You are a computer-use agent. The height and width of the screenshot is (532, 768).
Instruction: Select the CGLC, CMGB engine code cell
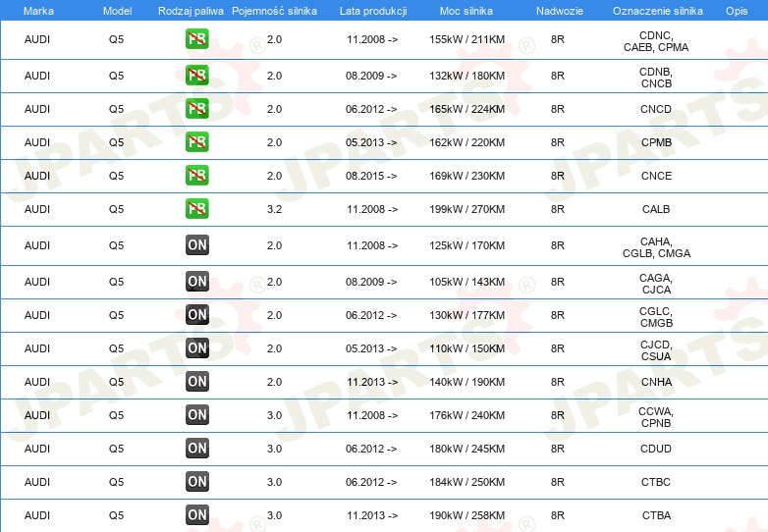(x=656, y=317)
